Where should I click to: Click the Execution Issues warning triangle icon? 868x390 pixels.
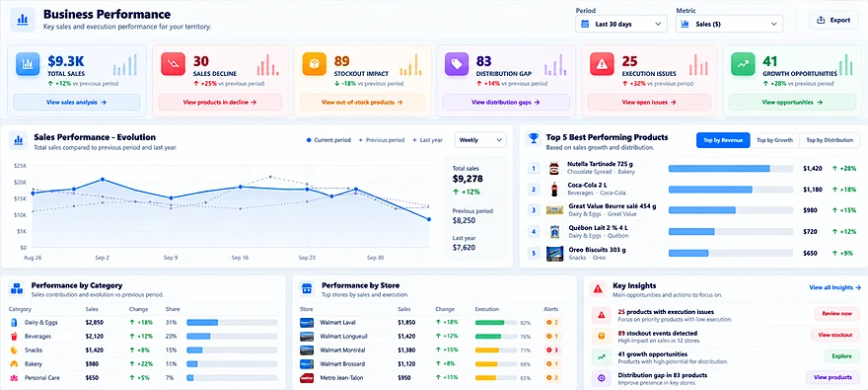click(x=601, y=64)
